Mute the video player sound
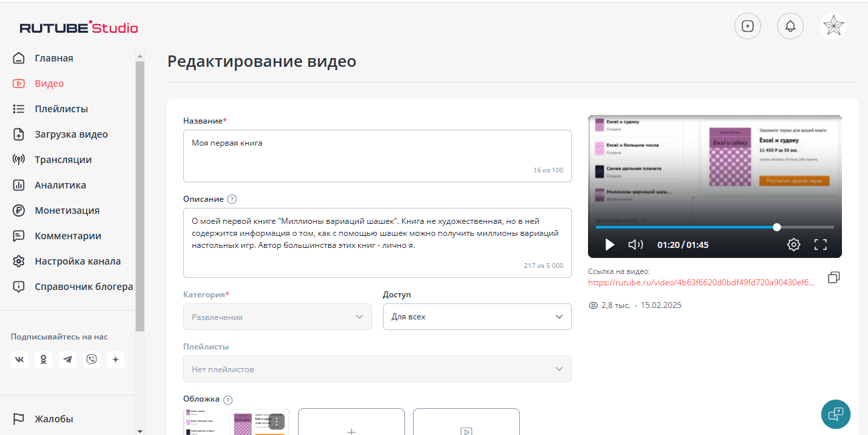Image resolution: width=868 pixels, height=435 pixels. 635,245
